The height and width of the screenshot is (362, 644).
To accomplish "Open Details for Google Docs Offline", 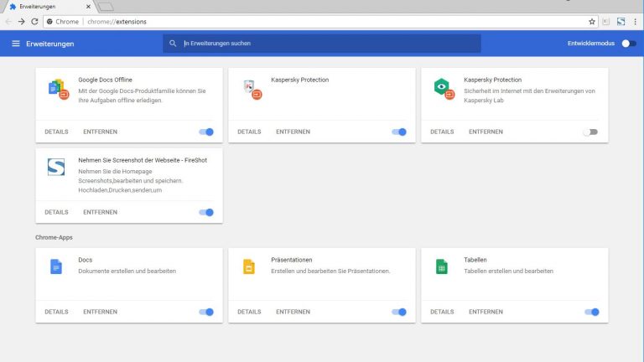I will tap(56, 132).
